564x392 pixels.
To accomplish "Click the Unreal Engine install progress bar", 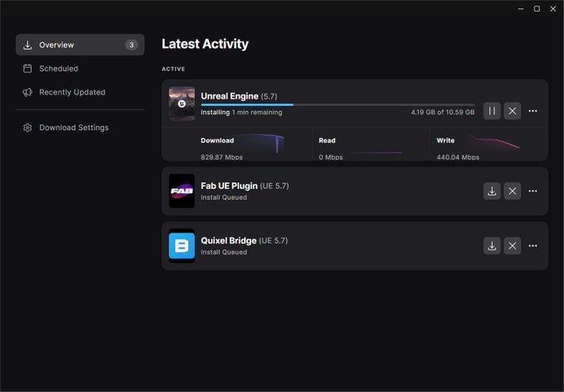I will [338, 105].
